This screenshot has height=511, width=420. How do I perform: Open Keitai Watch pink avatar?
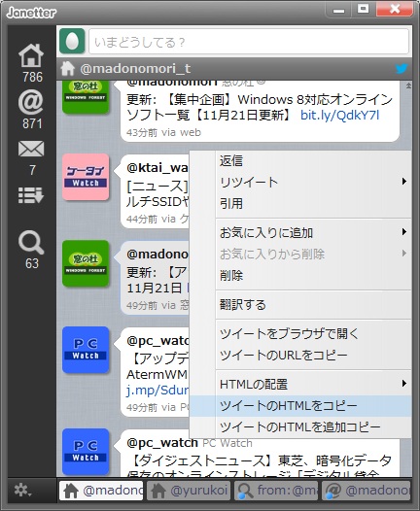tap(86, 177)
